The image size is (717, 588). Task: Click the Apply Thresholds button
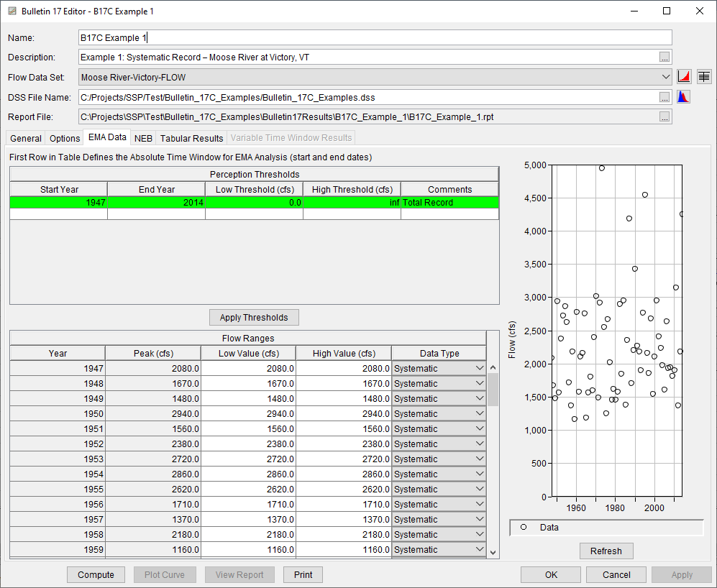254,318
